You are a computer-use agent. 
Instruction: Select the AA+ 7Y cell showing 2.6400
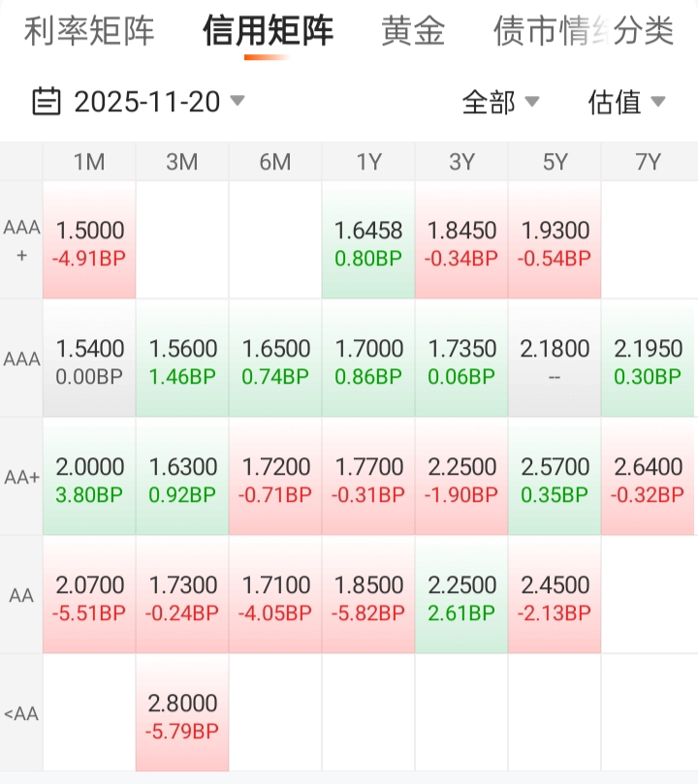click(x=648, y=479)
